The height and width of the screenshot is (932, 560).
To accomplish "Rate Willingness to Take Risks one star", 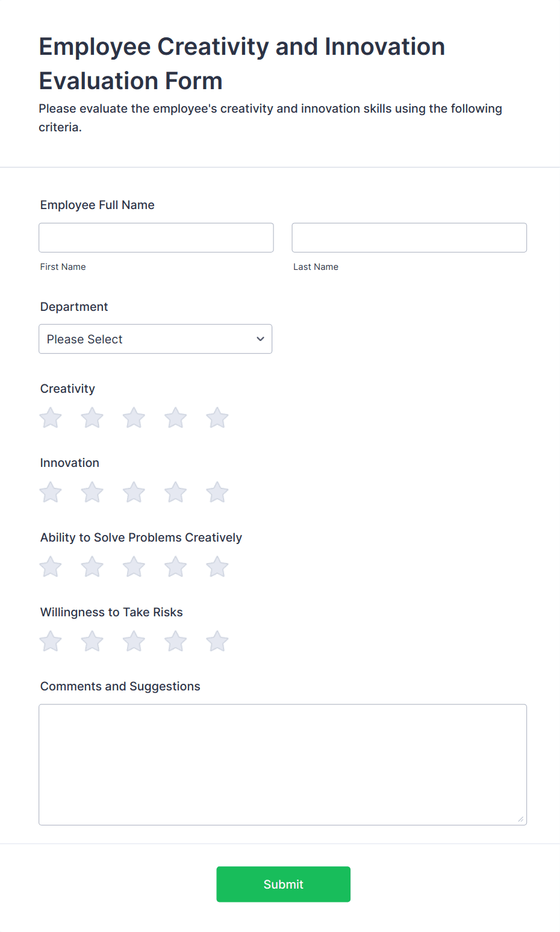I will 51,642.
